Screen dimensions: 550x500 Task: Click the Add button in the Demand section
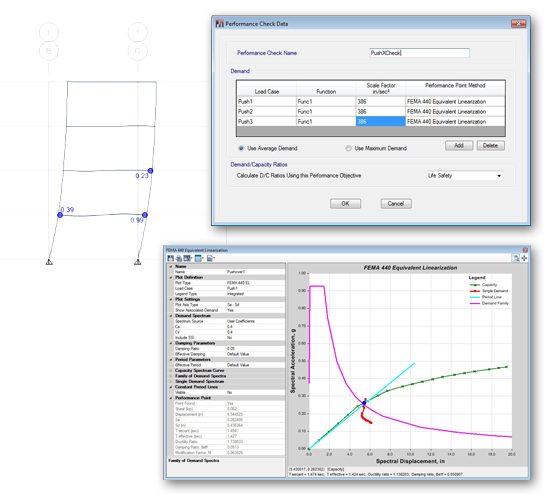(x=459, y=146)
